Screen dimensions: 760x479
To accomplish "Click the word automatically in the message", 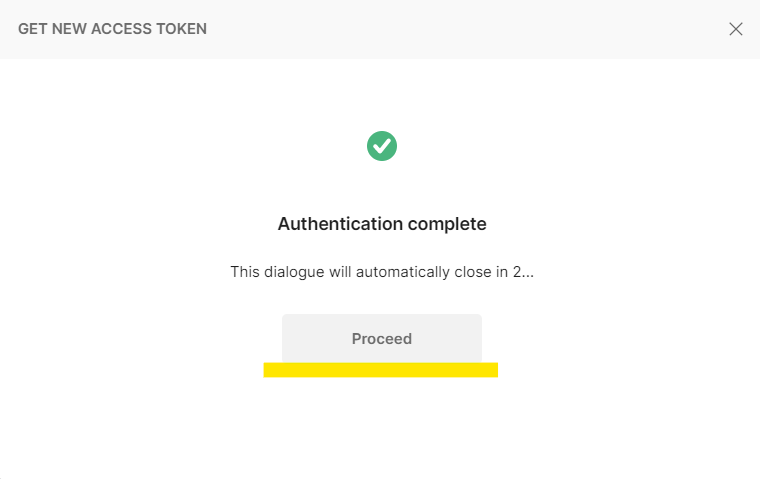I will click(x=403, y=272).
